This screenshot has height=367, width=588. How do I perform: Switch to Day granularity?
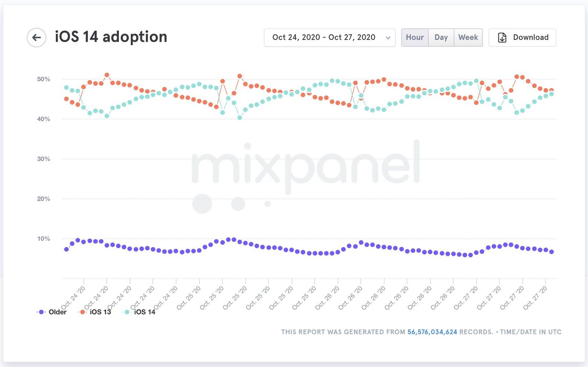[x=441, y=37]
